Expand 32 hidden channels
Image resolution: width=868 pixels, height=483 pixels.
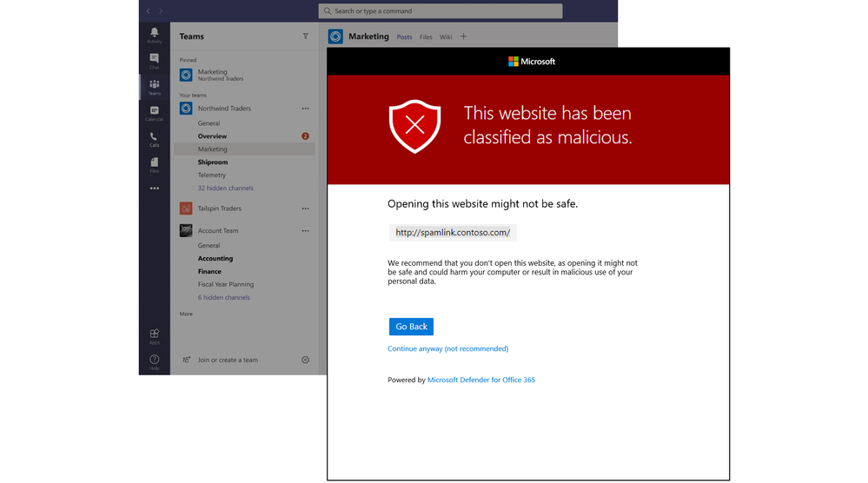tap(225, 189)
